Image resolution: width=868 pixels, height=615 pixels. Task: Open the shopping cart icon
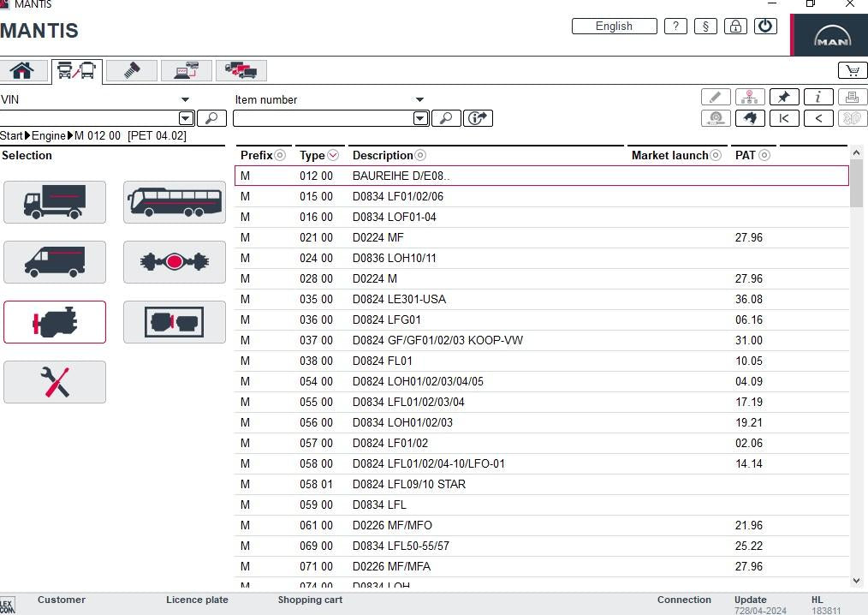point(852,70)
